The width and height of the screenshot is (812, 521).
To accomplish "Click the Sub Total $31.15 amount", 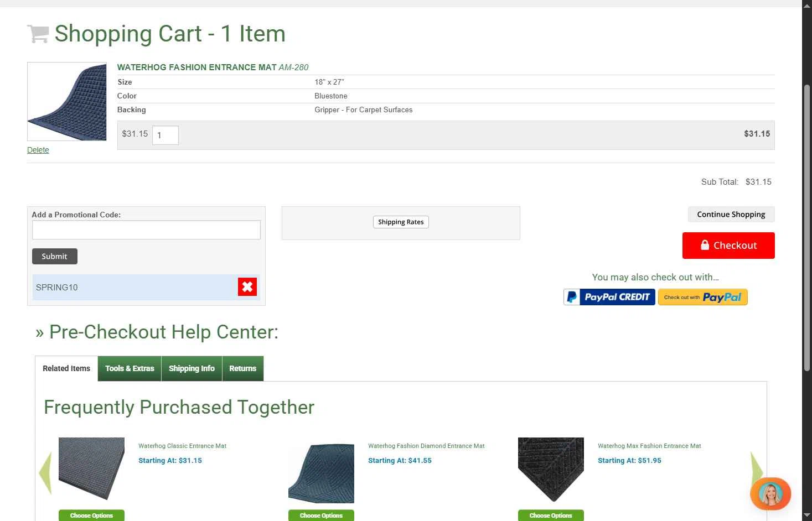I will pos(758,182).
